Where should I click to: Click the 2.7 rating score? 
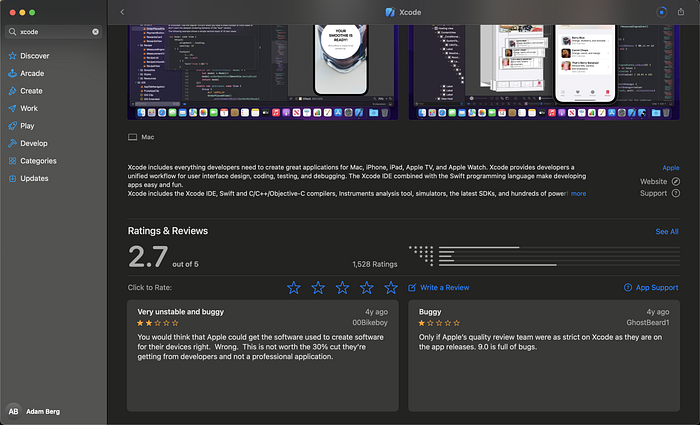[x=148, y=257]
